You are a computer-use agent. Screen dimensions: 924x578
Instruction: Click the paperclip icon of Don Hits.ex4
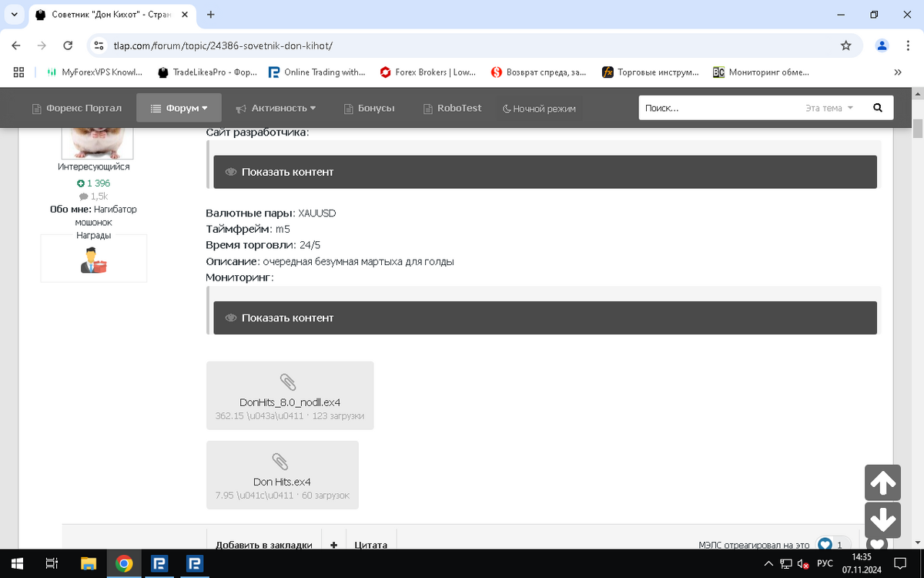[x=280, y=462]
